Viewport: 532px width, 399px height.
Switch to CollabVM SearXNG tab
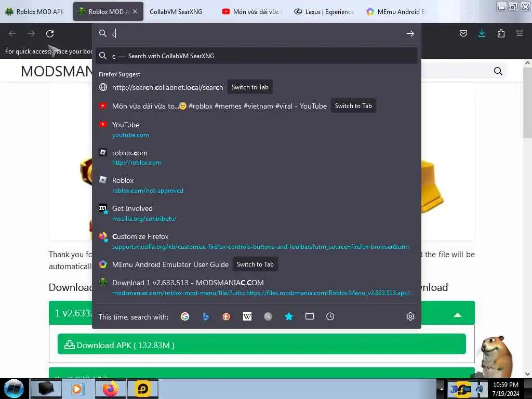176,11
